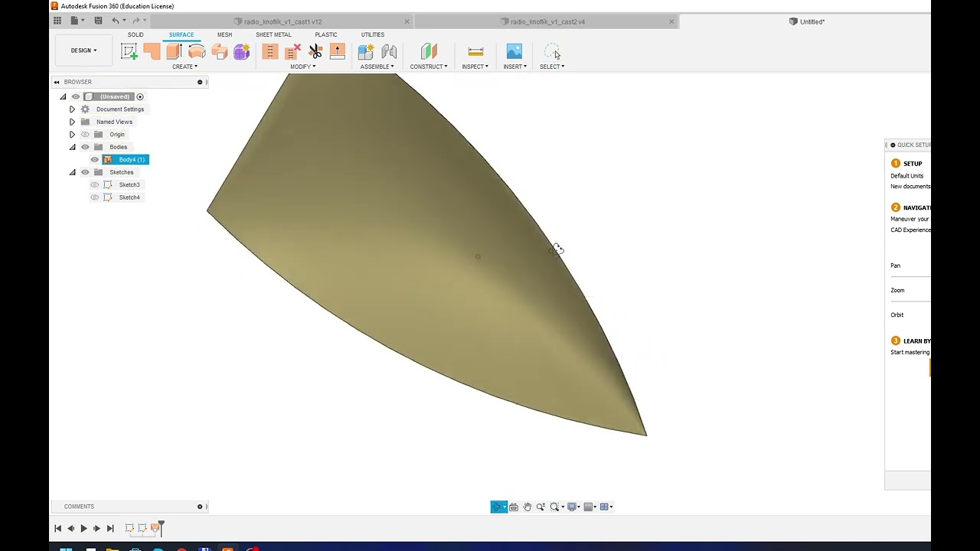Show Sketch3 using its eye icon
This screenshot has height=551, width=980.
tap(95, 184)
